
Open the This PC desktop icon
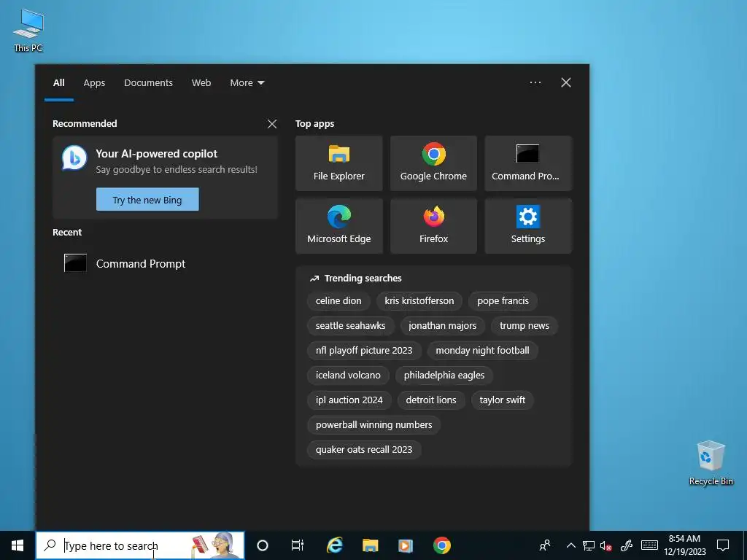(x=28, y=30)
